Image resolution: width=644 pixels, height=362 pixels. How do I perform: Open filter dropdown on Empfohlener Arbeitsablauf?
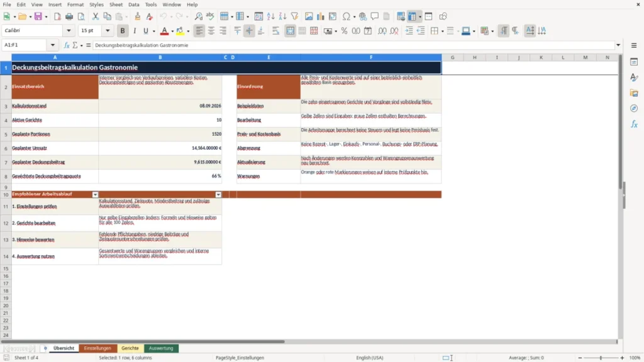point(96,195)
